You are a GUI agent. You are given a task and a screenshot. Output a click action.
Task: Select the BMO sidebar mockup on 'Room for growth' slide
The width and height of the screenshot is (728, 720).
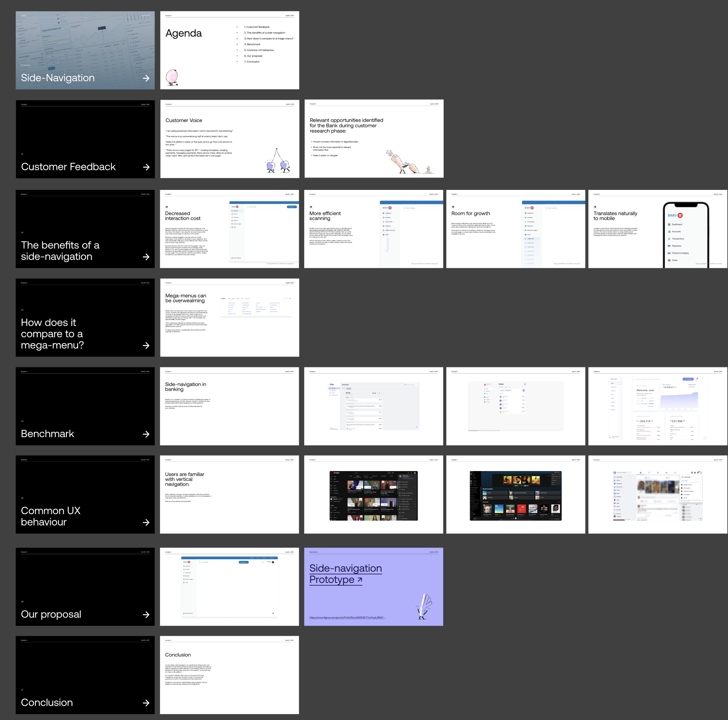pos(554,234)
